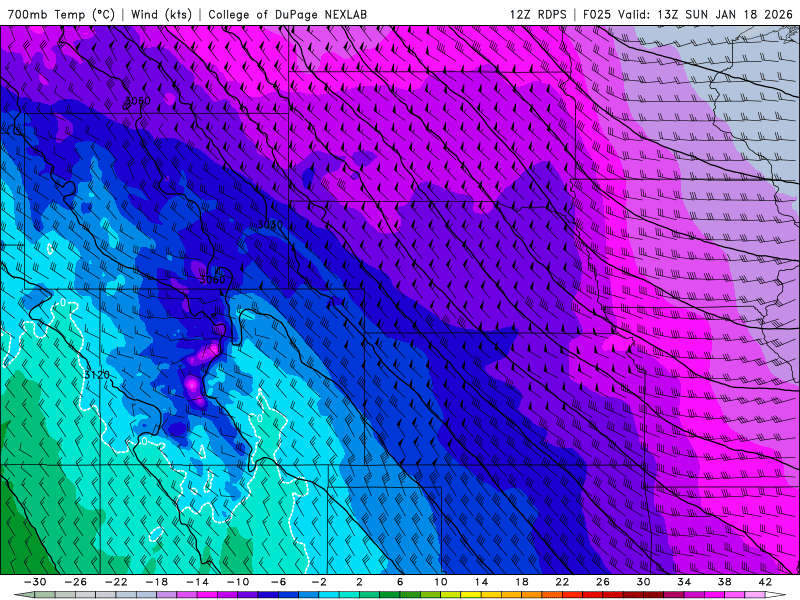The image size is (800, 600).
Task: Click the '42' color scale label
Action: 765,582
